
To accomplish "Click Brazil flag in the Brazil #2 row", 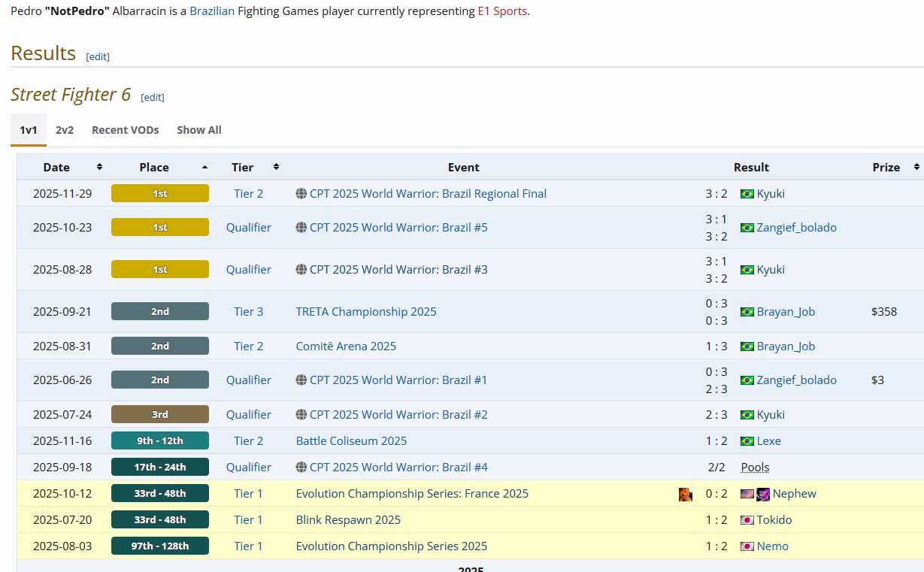I will click(747, 415).
